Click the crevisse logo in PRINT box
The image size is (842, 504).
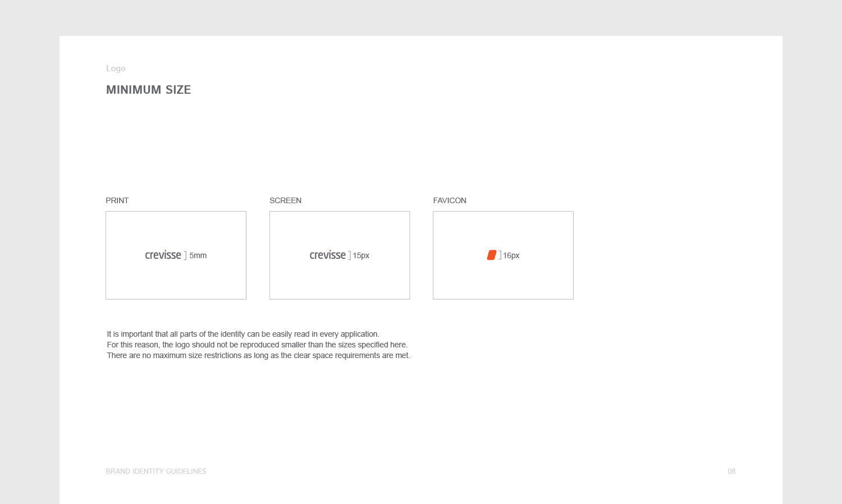pyautogui.click(x=163, y=255)
